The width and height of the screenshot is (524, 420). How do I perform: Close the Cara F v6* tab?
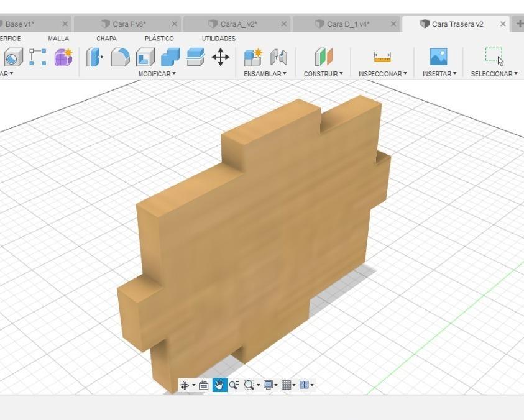(175, 24)
